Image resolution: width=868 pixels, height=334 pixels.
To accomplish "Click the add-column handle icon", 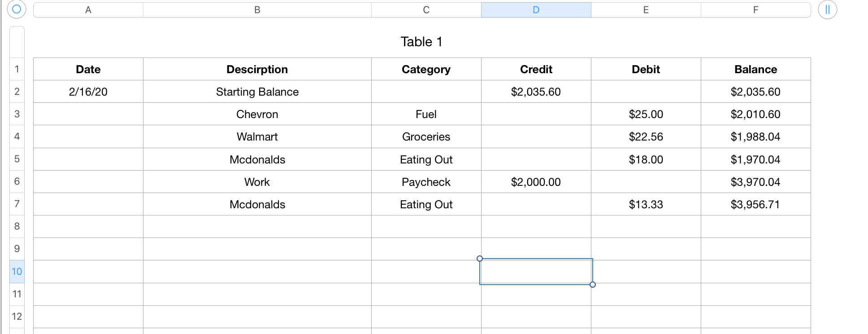I will (827, 9).
